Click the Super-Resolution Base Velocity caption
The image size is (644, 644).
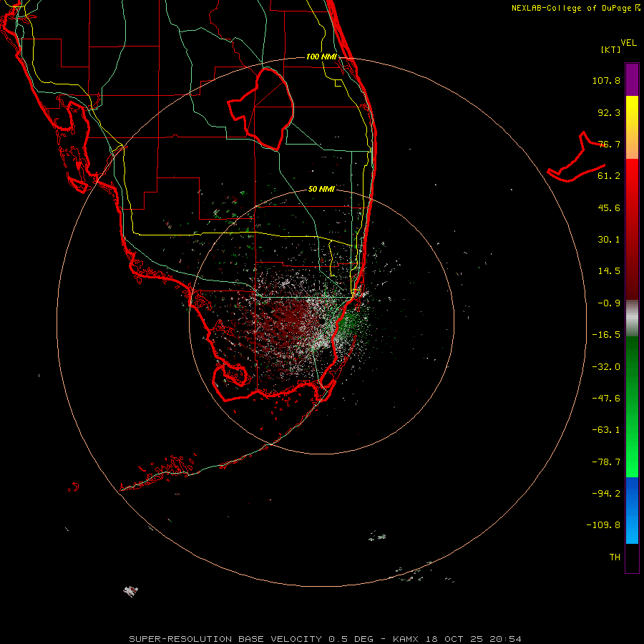pos(326,639)
